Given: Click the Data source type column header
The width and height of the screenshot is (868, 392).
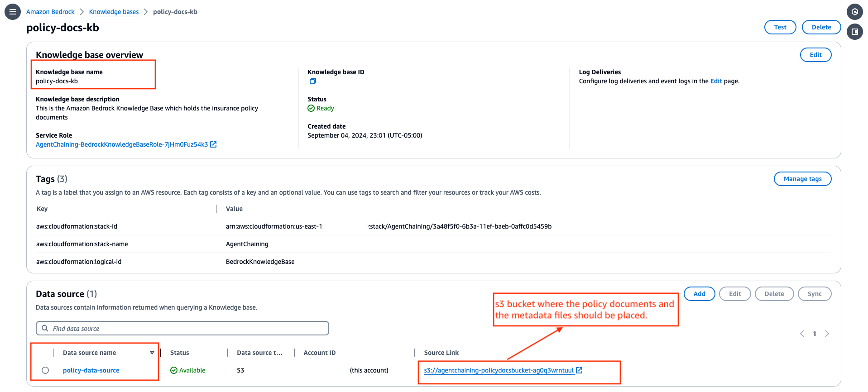Looking at the screenshot, I should 259,353.
